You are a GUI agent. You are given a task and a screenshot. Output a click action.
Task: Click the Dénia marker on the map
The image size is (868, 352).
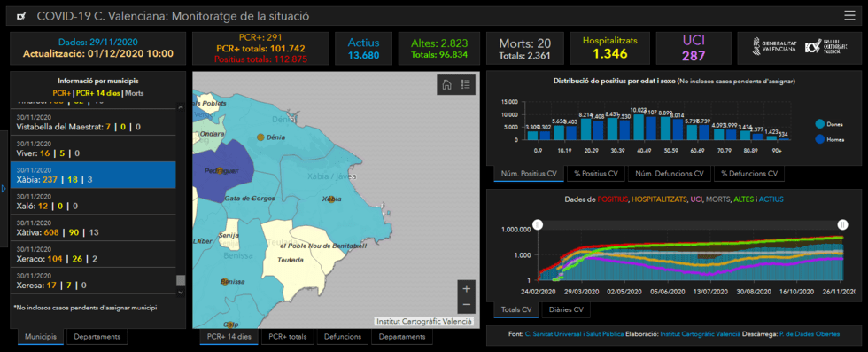click(260, 137)
